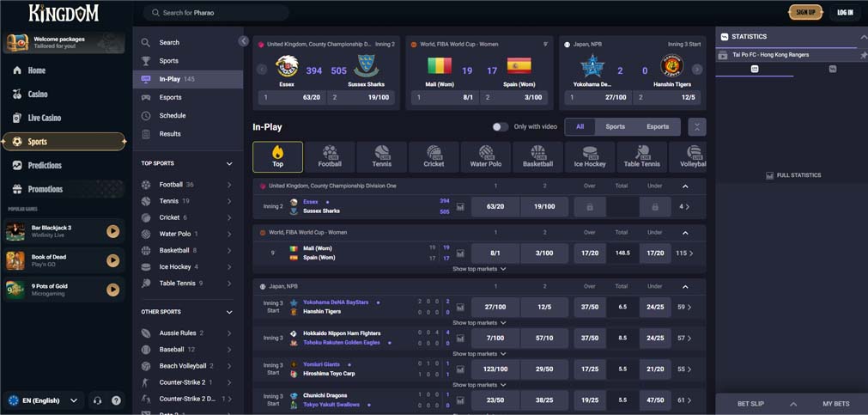Select the Basketball live category icon
Screen dimensions: 868x415
pyautogui.click(x=538, y=156)
